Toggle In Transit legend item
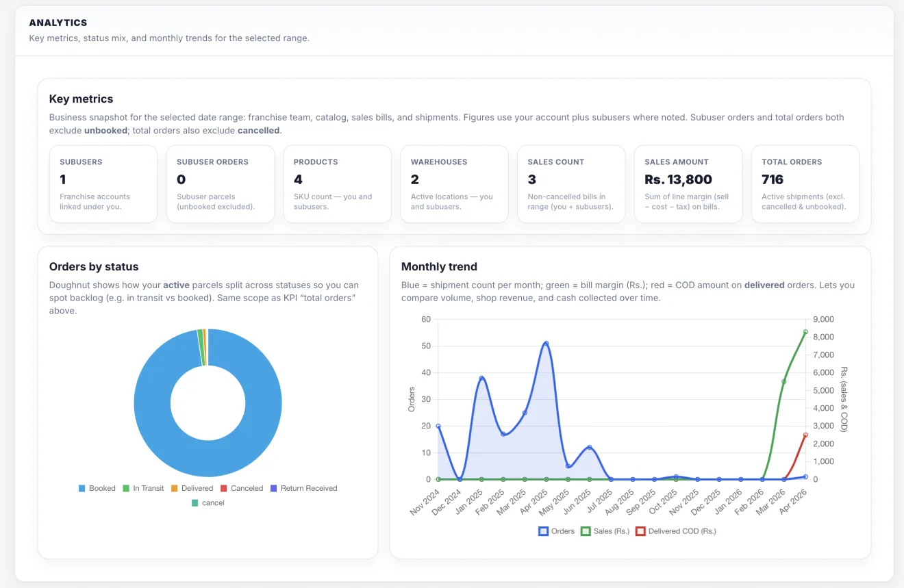 click(143, 488)
